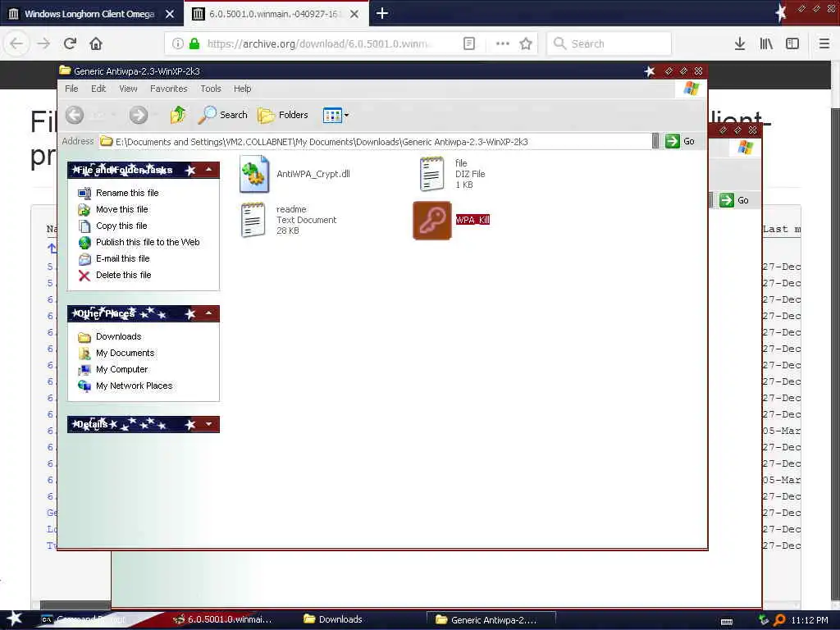
Task: Collapse the File and Folder Tasks panel
Action: [209, 171]
